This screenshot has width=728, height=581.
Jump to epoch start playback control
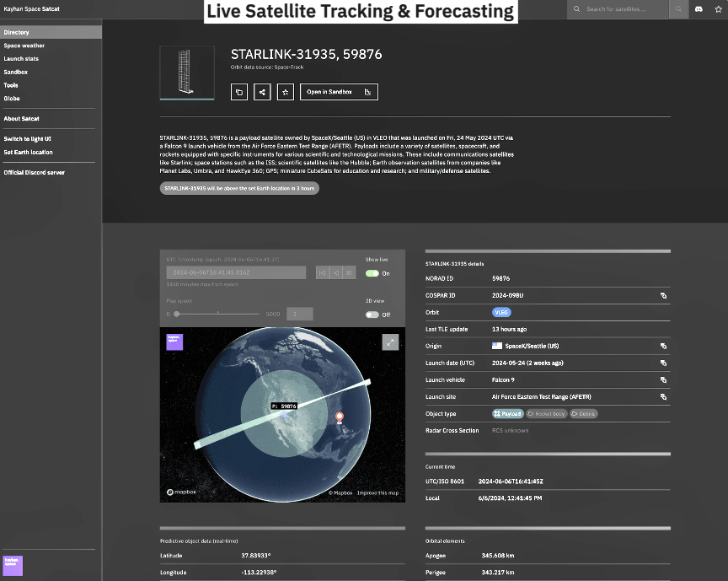click(x=323, y=273)
